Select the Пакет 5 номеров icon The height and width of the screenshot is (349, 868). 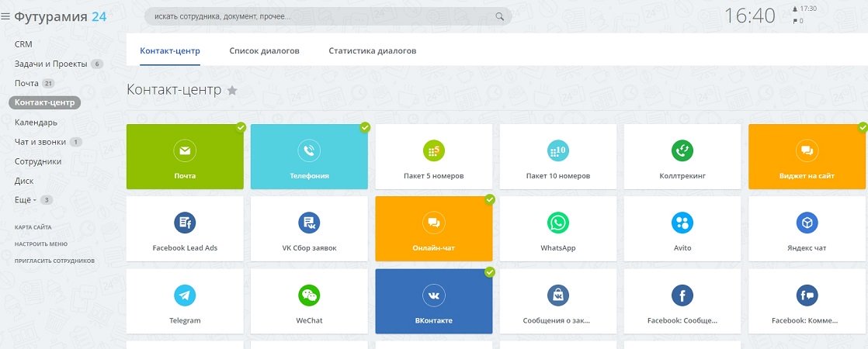coord(433,150)
